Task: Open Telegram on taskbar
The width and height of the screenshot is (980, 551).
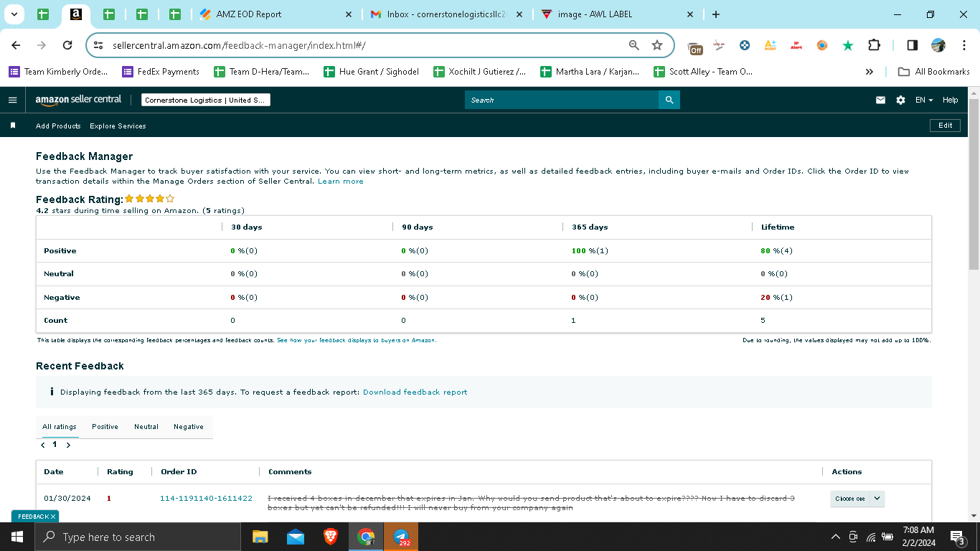Action: (402, 537)
